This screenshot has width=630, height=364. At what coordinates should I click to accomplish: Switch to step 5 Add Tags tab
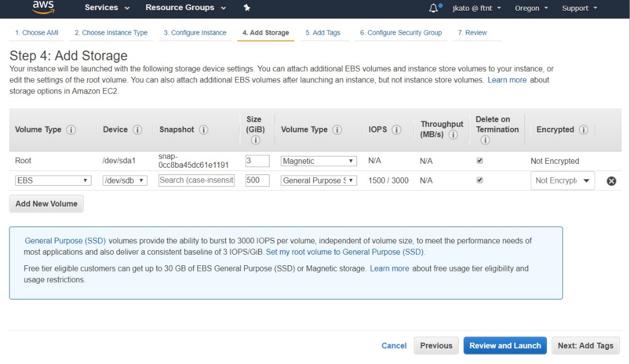point(324,33)
